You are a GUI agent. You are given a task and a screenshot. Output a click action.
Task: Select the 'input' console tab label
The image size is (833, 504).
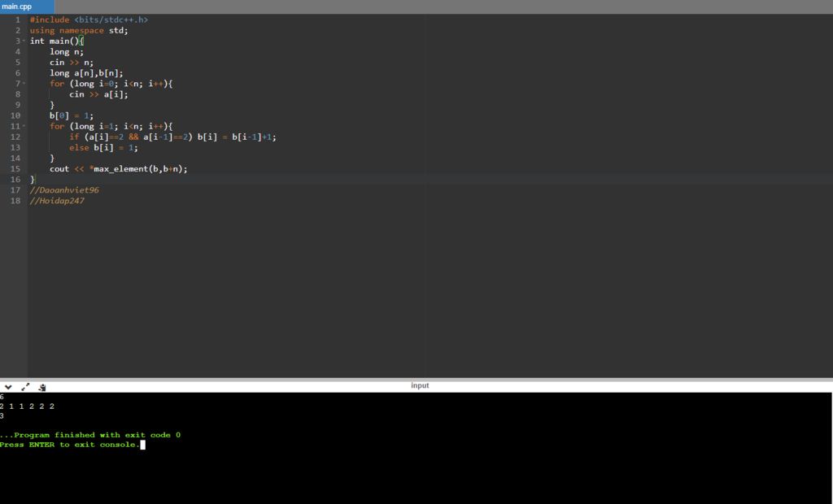coord(420,385)
